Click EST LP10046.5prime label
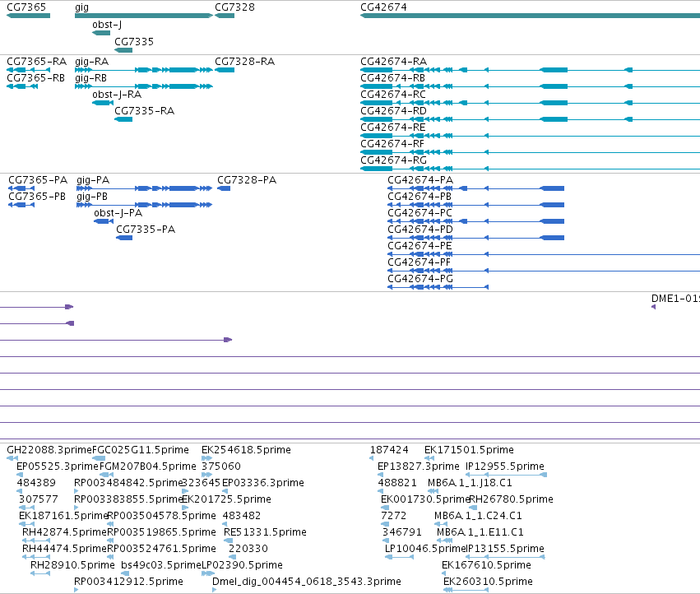This screenshot has width=700, height=594. coord(426,549)
